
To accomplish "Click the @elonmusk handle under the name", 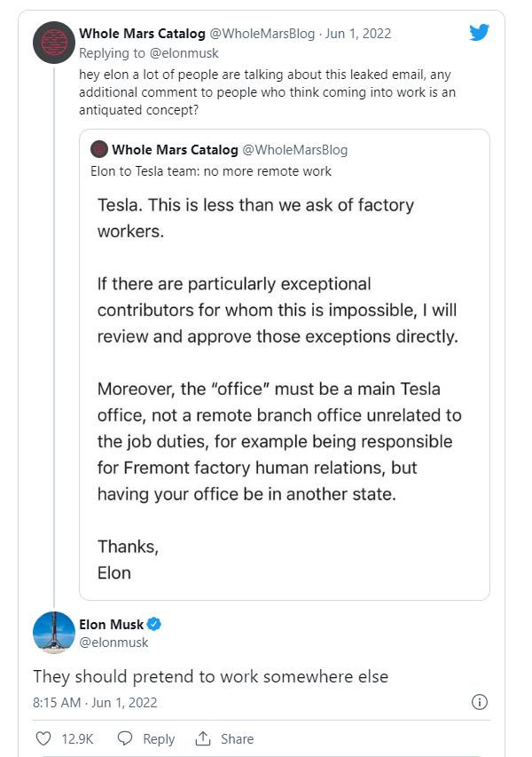I will click(x=113, y=642).
